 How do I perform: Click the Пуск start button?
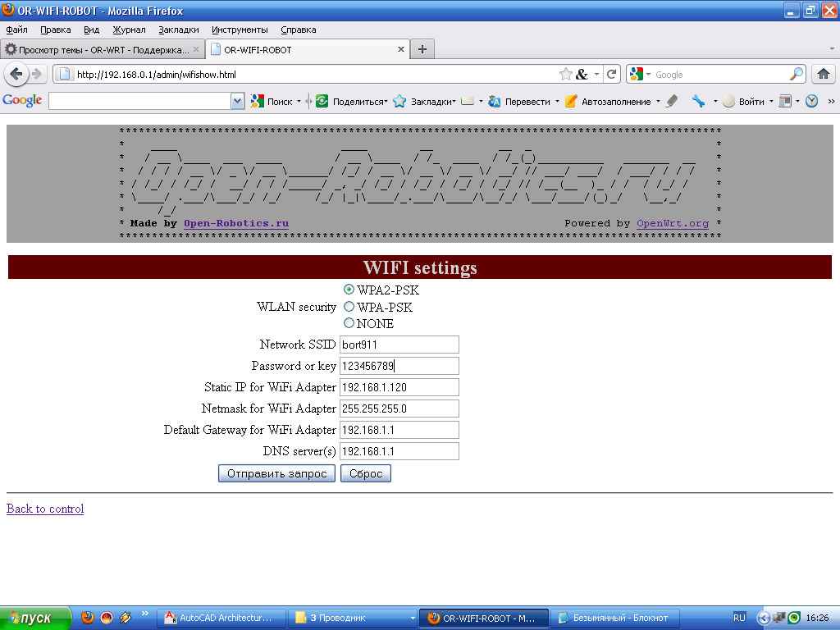[34, 618]
